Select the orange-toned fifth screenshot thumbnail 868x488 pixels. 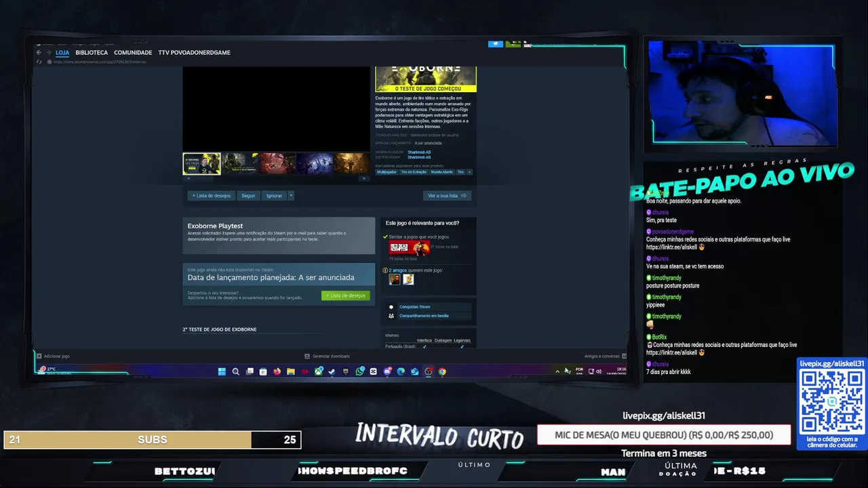coord(352,163)
